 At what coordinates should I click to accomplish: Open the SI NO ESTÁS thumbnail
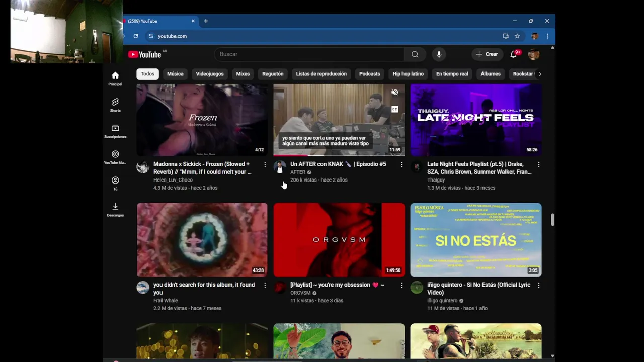click(x=476, y=240)
